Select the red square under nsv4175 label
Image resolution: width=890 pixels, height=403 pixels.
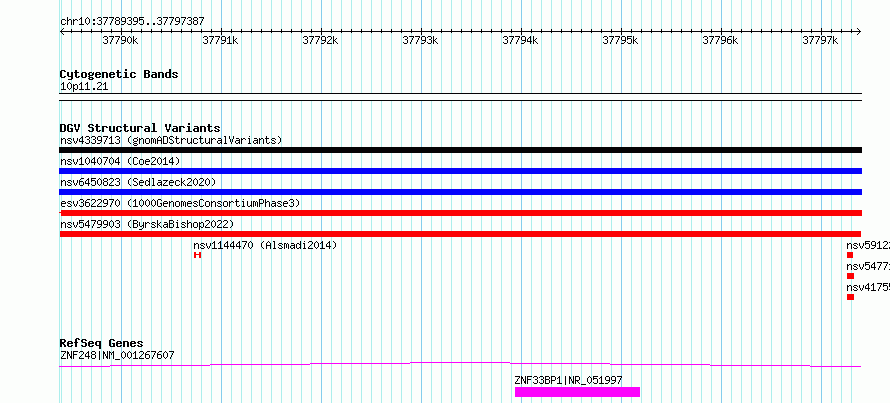pyautogui.click(x=850, y=297)
